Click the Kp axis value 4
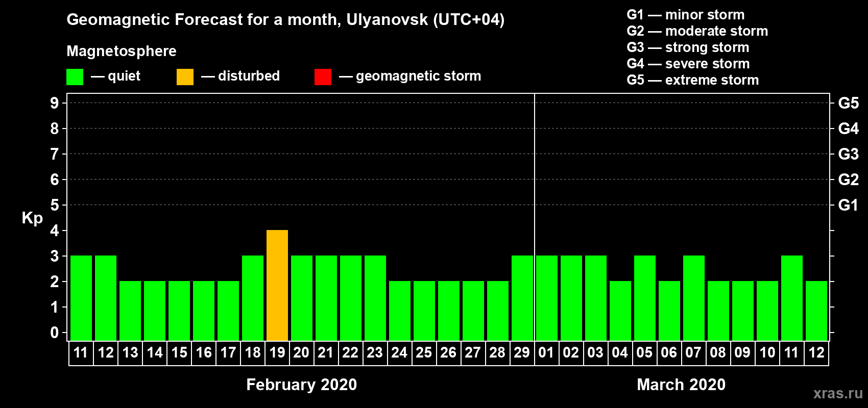Screen dimensions: 868x408 coord(55,231)
